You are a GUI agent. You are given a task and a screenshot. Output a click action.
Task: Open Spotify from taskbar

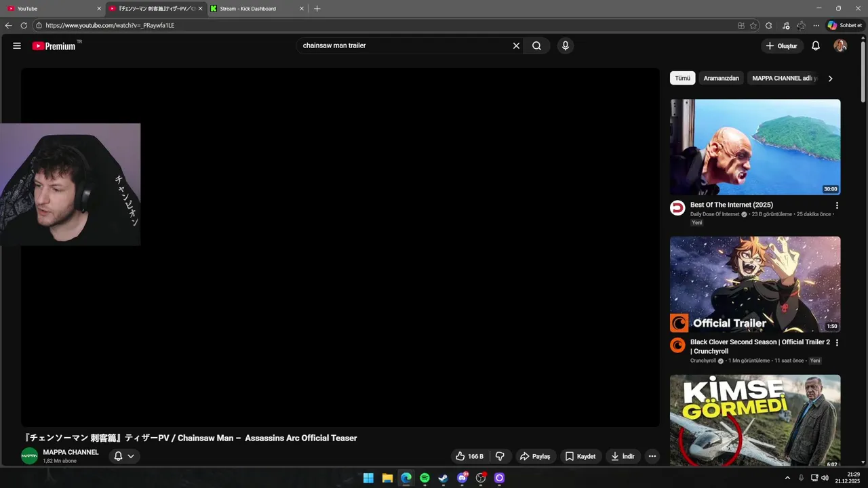(425, 478)
